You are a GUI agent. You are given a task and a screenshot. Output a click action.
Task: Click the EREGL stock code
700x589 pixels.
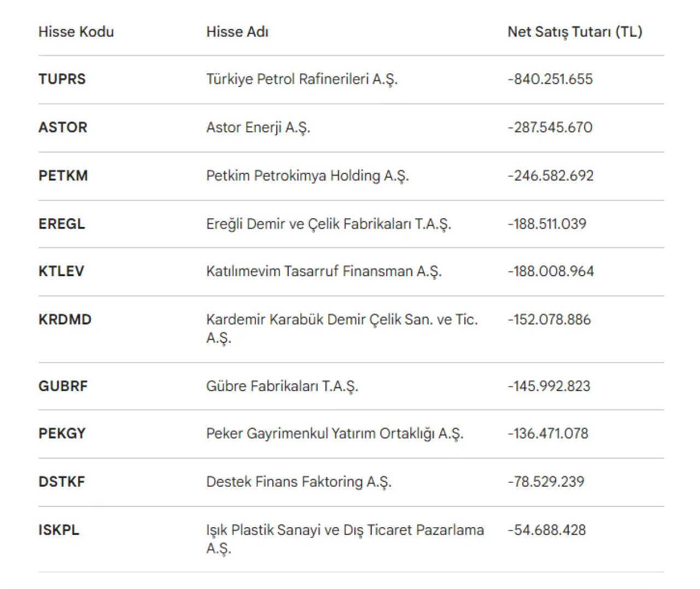(62, 224)
